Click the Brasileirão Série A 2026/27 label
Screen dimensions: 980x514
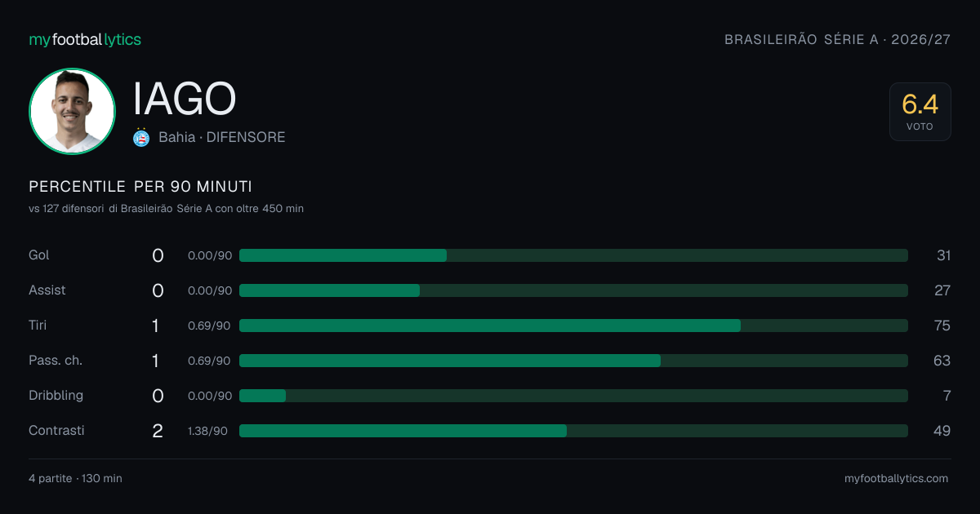tap(837, 39)
